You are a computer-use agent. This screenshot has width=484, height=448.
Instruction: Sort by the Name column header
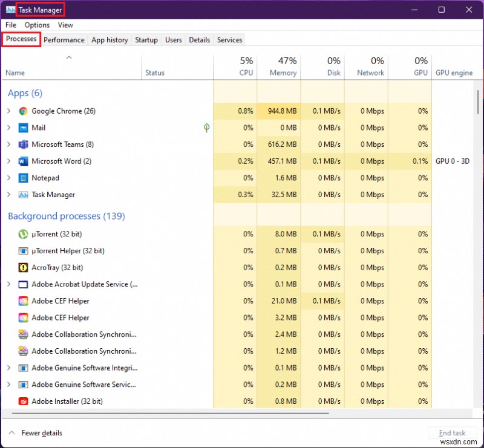pyautogui.click(x=71, y=67)
